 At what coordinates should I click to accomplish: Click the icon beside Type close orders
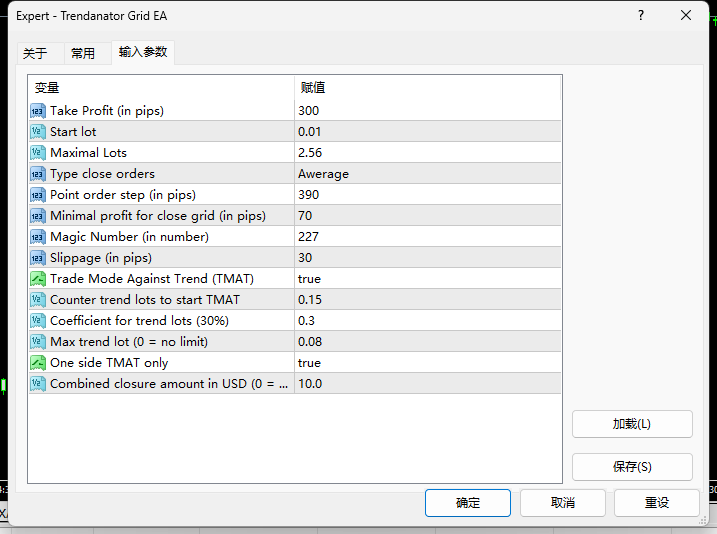coord(38,174)
